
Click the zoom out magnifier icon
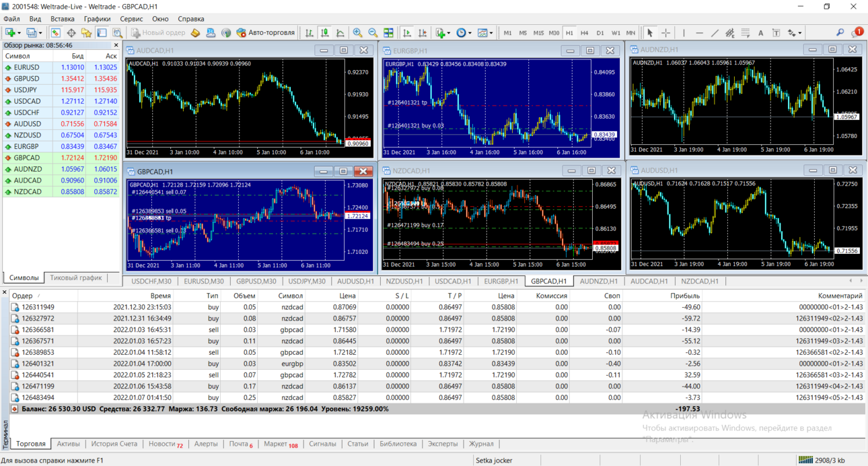tap(373, 32)
